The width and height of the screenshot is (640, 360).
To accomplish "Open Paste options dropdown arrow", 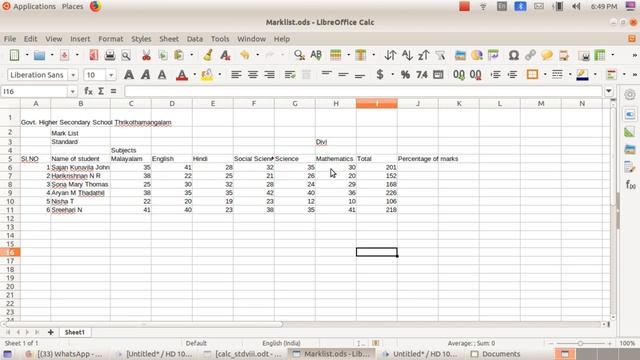I will 191,55.
